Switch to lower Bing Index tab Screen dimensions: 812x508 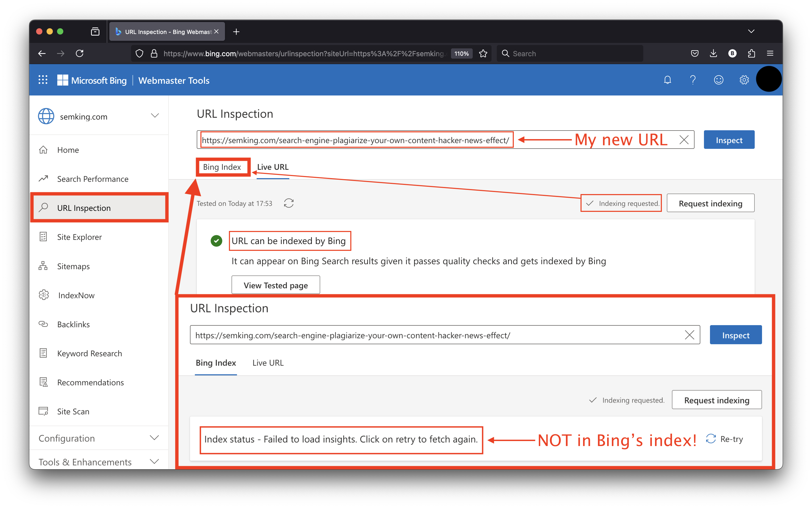[x=216, y=363]
